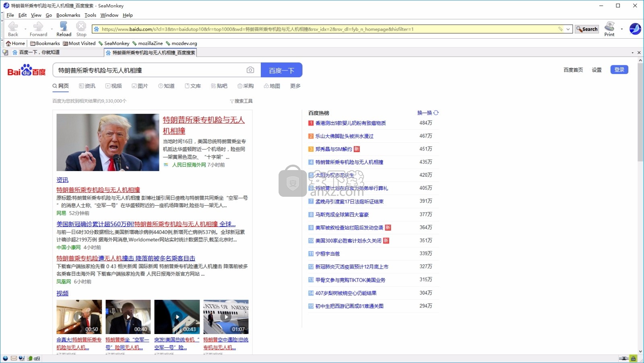Open the headline 特朗普所乘专机险与无人机相撞 beside the photo
Viewport: 644px width, 363px height.
pos(204,125)
